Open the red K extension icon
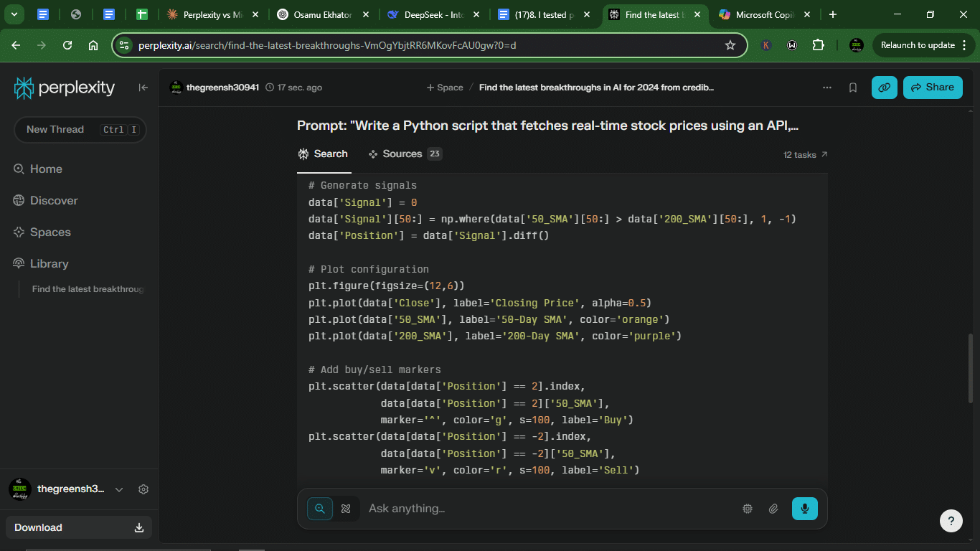The height and width of the screenshot is (551, 980). (x=766, y=45)
